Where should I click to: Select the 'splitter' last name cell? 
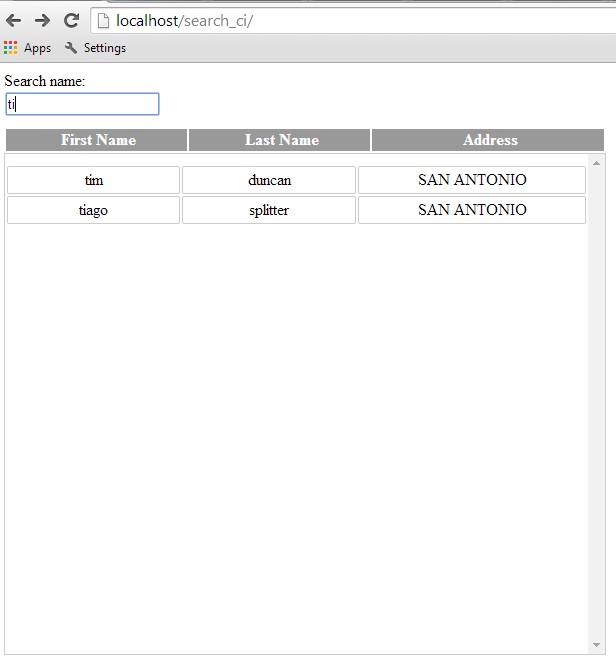[x=269, y=210]
